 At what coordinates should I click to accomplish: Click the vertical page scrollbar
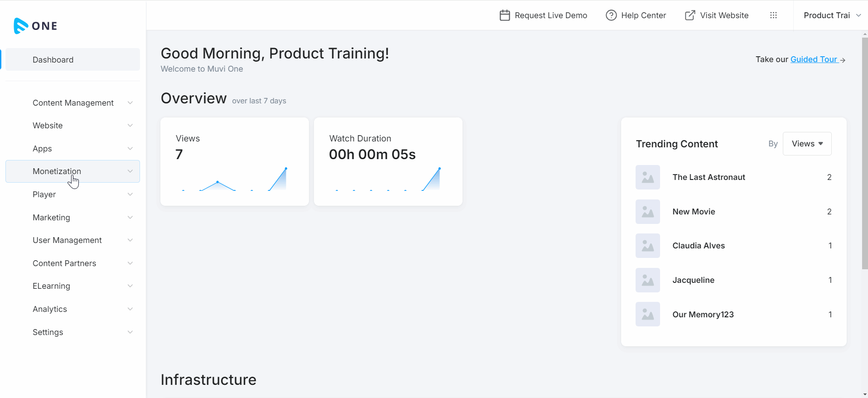coord(864,154)
